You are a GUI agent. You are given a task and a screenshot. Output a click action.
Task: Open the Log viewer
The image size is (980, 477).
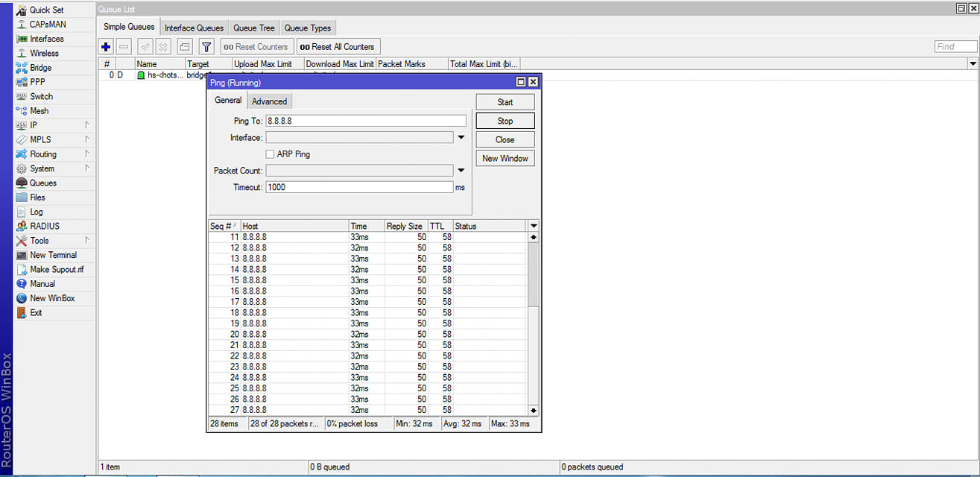[36, 212]
